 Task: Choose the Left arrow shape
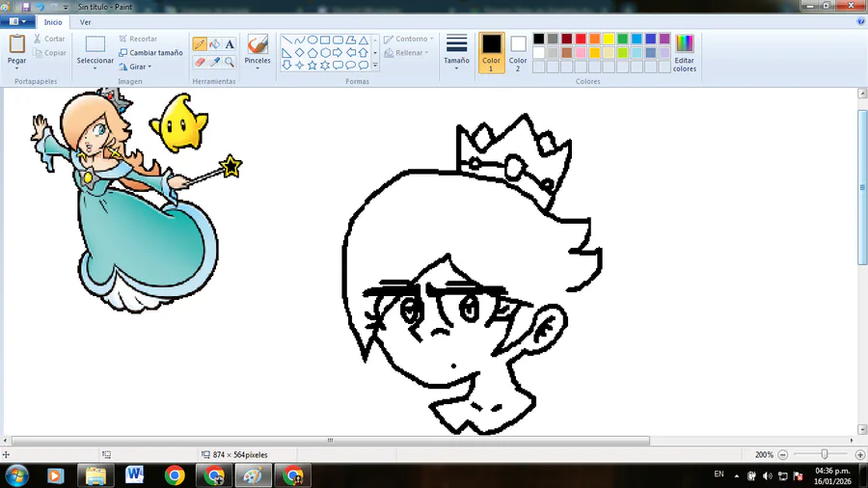point(350,53)
